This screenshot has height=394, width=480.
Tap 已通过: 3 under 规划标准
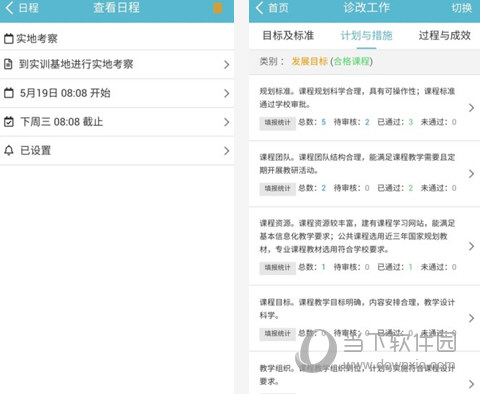(x=395, y=122)
